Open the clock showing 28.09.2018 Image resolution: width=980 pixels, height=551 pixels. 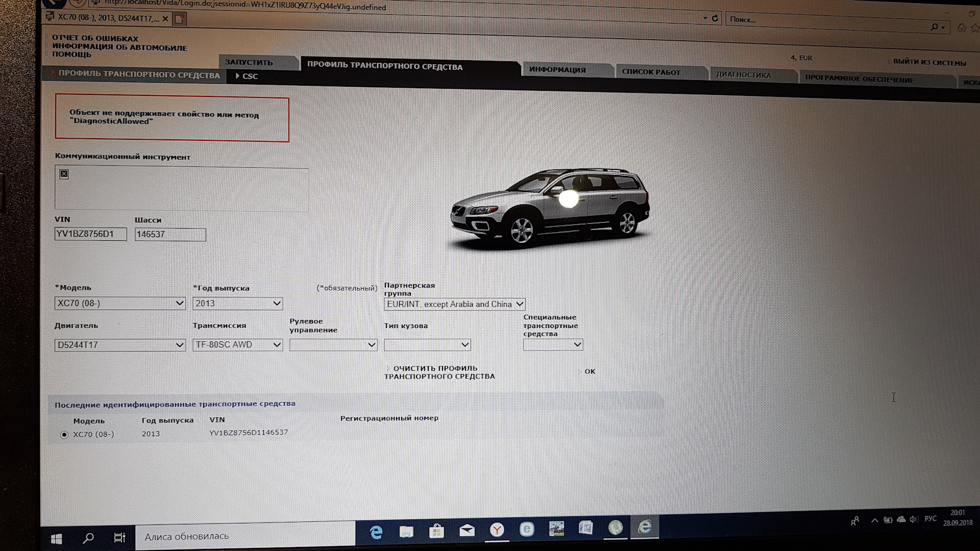[x=958, y=517]
